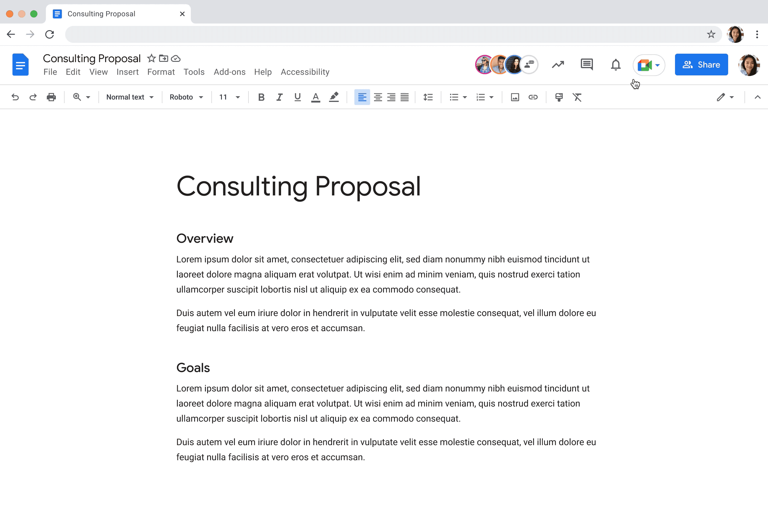Click the Clear formatting icon

577,97
